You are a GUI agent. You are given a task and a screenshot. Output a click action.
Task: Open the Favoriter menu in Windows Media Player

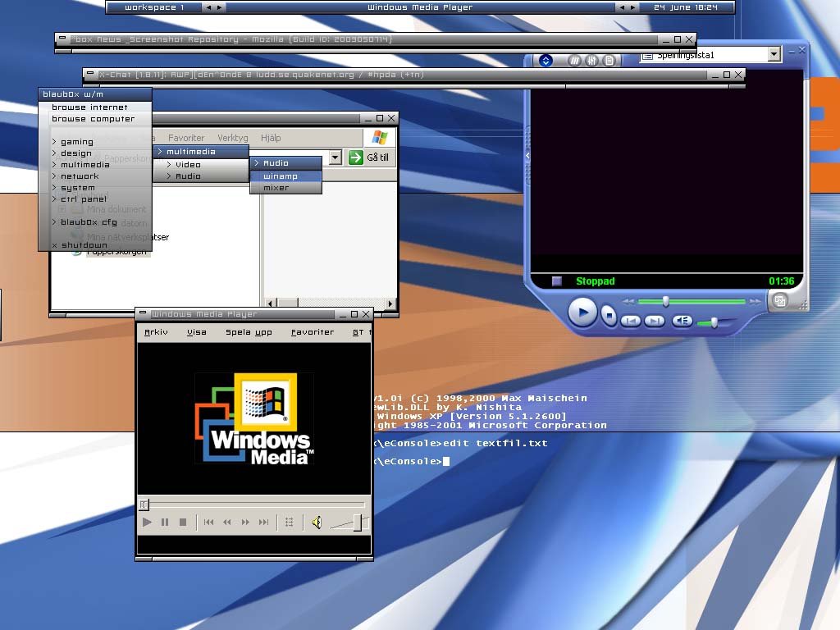[313, 332]
